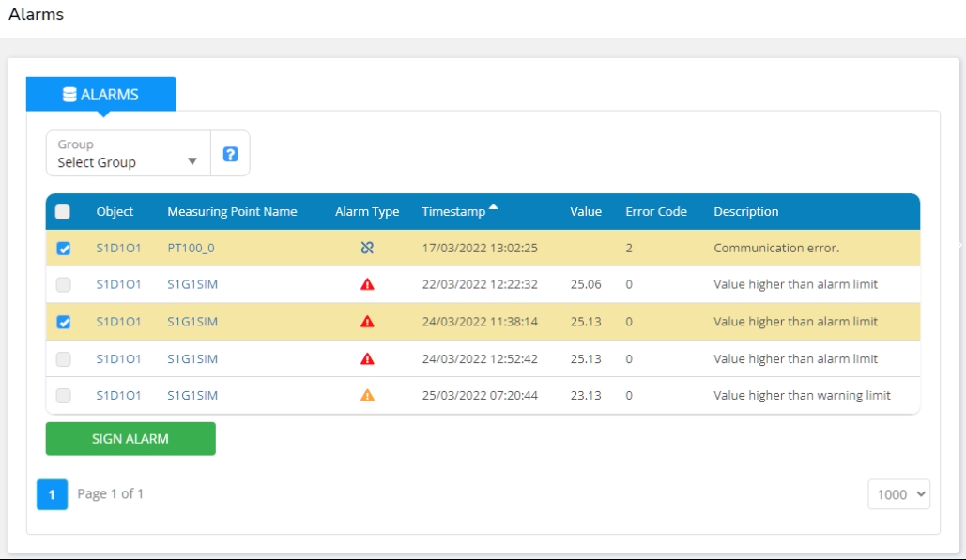Open S1D1O1 object link in warning row

(118, 396)
